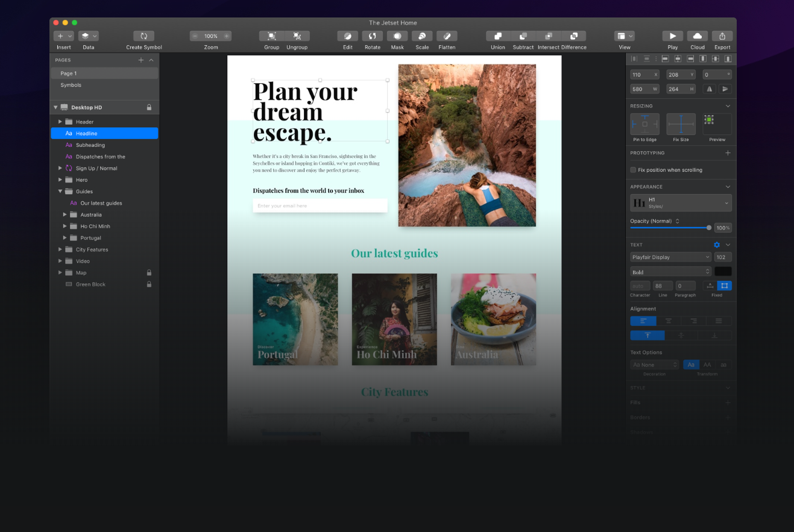Screen dimensions: 794x532
Task: Play the prototype preview
Action: pos(673,36)
